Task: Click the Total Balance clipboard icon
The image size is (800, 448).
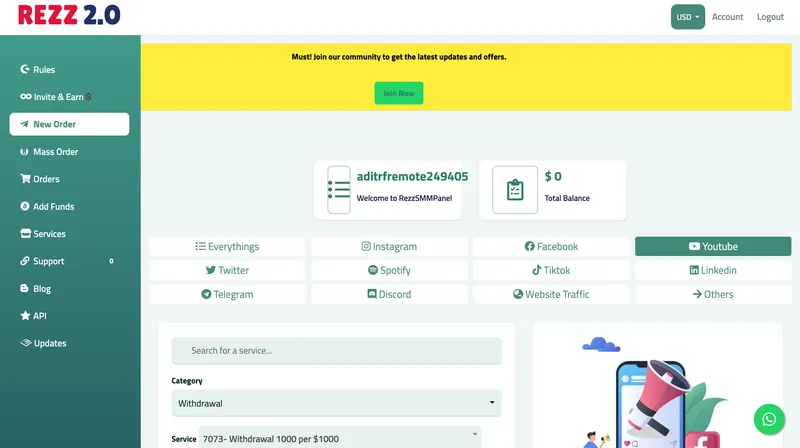Action: coord(515,190)
